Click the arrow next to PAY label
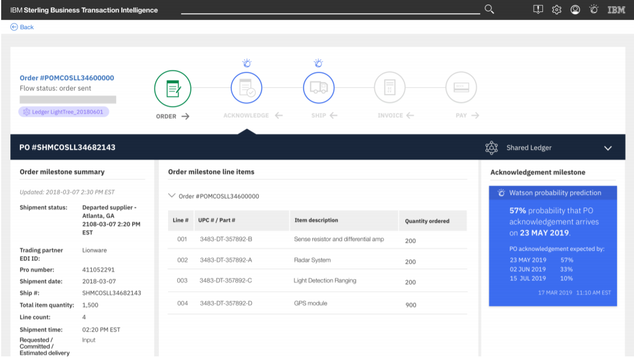This screenshot has height=364, width=634. [475, 116]
